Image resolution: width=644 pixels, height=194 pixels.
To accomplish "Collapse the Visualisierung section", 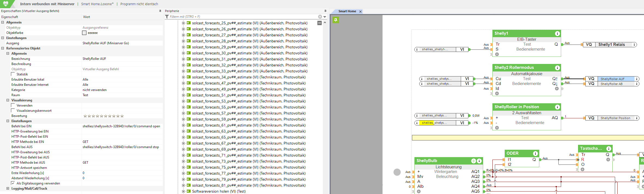I will click(8, 100).
